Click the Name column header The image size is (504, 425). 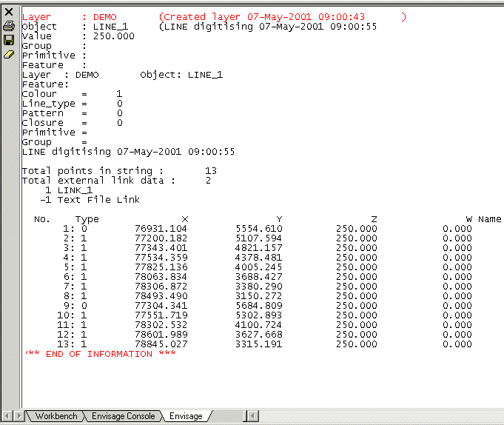coord(489,219)
